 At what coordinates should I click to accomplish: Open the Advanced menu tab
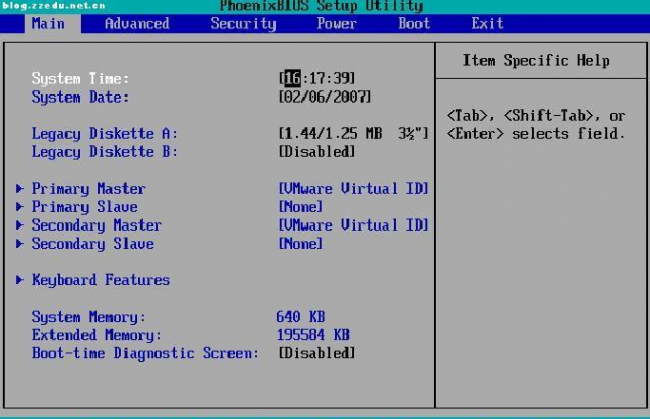(x=137, y=24)
